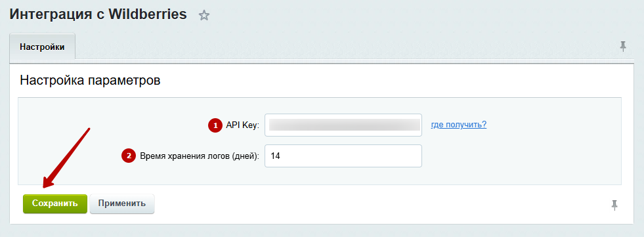The height and width of the screenshot is (237, 644).
Task: Click the value 14 in the days field
Action: [276, 156]
